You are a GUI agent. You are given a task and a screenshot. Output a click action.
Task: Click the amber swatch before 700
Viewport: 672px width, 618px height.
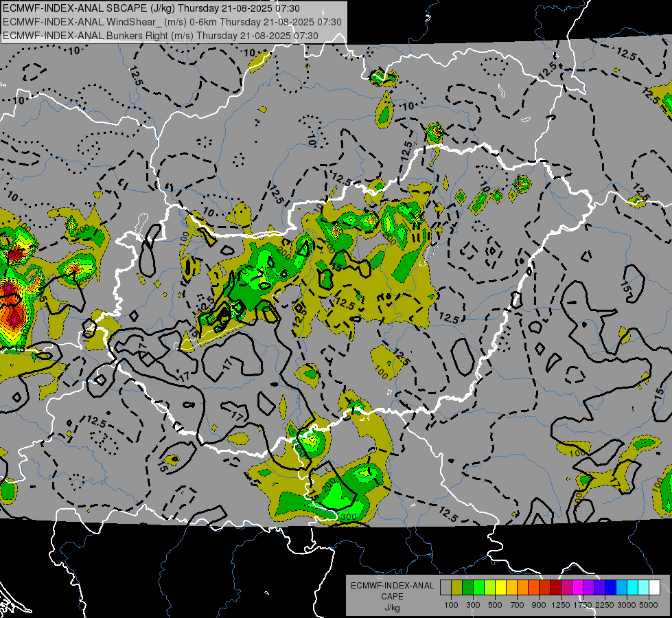[511, 588]
